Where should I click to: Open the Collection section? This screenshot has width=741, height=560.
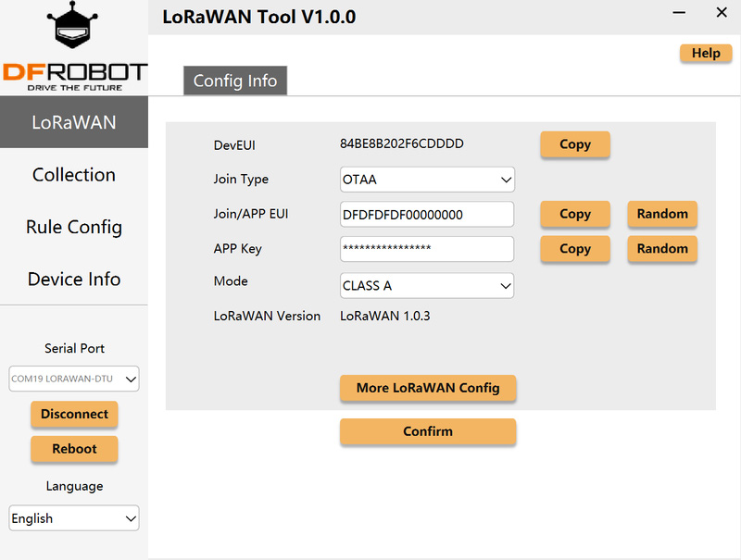coord(74,175)
